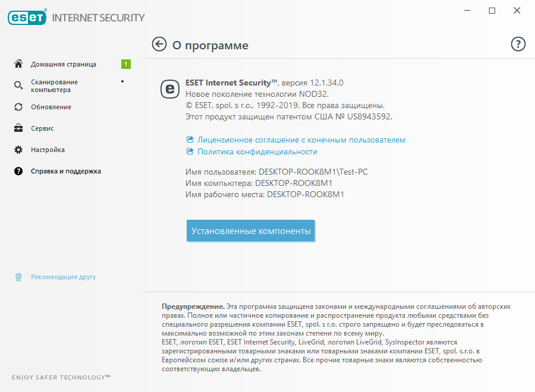
Task: Open Сканирование компьютера section
Action: pyautogui.click(x=54, y=86)
